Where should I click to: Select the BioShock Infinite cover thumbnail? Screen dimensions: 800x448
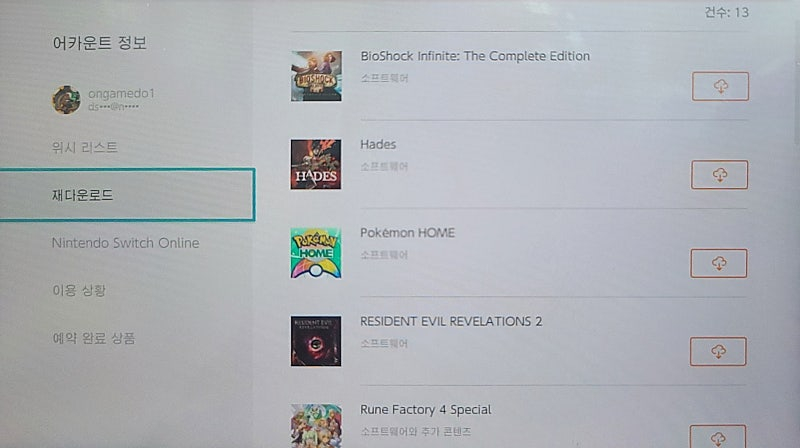tap(316, 76)
